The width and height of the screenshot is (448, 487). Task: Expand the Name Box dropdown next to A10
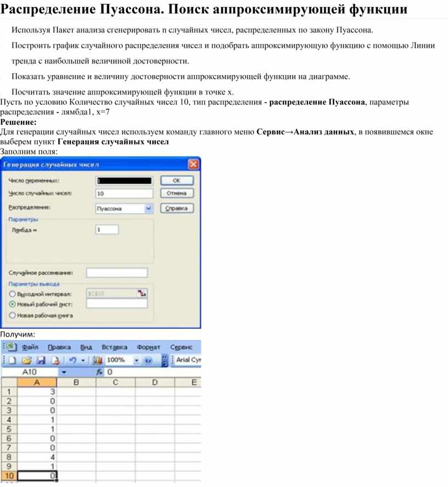pyautogui.click(x=64, y=372)
